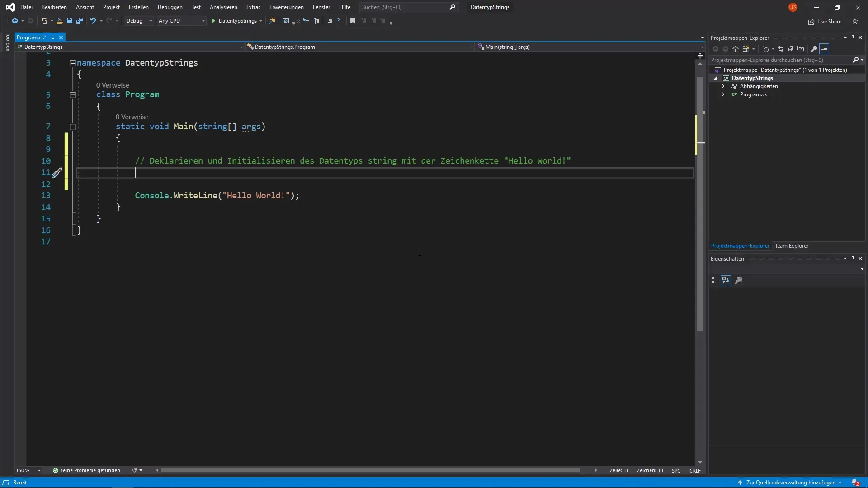Pin the Projektmappen-Explorer panel with pushpin
The image size is (868, 488).
[853, 38]
